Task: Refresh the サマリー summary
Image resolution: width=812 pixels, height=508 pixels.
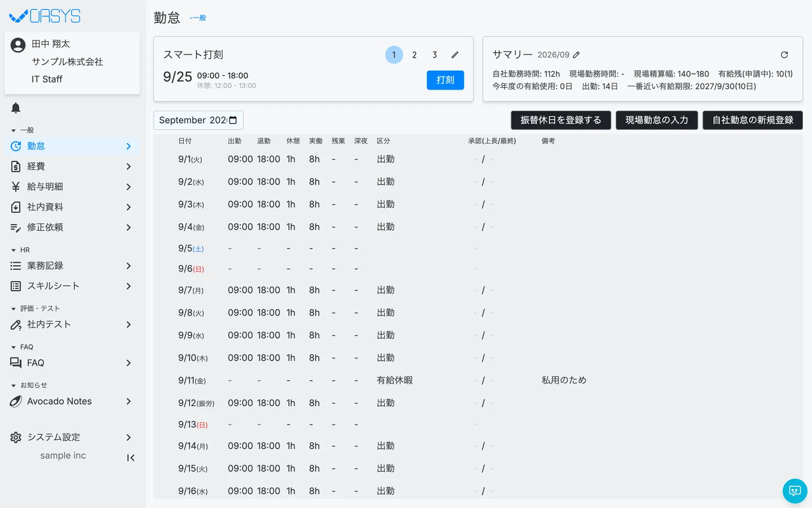Action: (784, 55)
